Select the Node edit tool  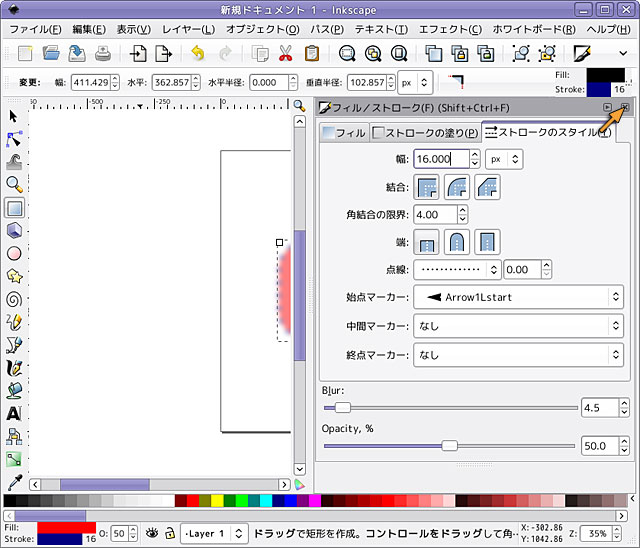pyautogui.click(x=14, y=139)
